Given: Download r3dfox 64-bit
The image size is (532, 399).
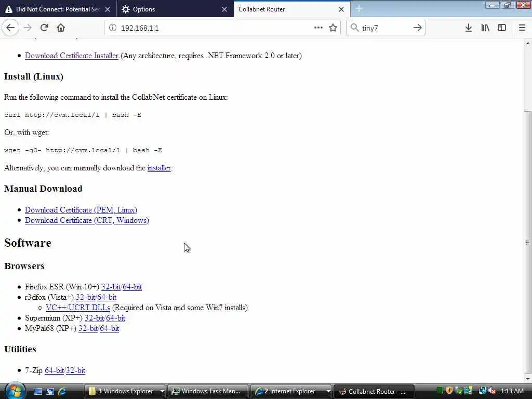Looking at the screenshot, I should coord(107,298).
